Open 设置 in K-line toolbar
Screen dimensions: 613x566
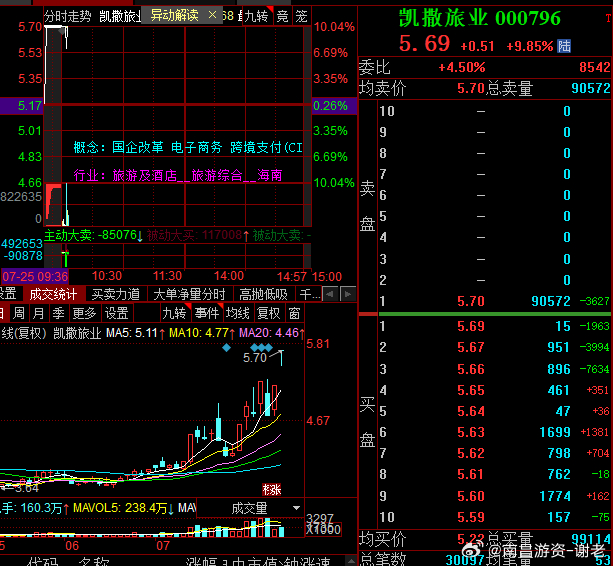tap(117, 313)
